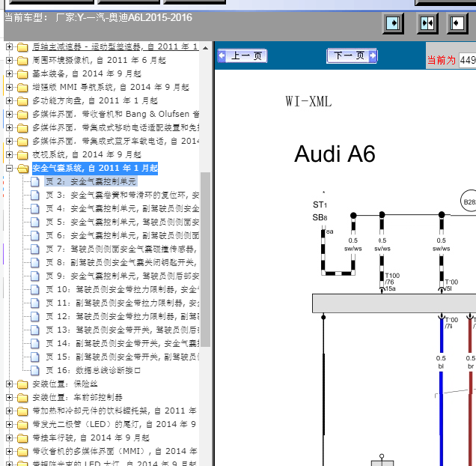
Task: Expand 周围环境摄像机 folder
Action: 10,60
